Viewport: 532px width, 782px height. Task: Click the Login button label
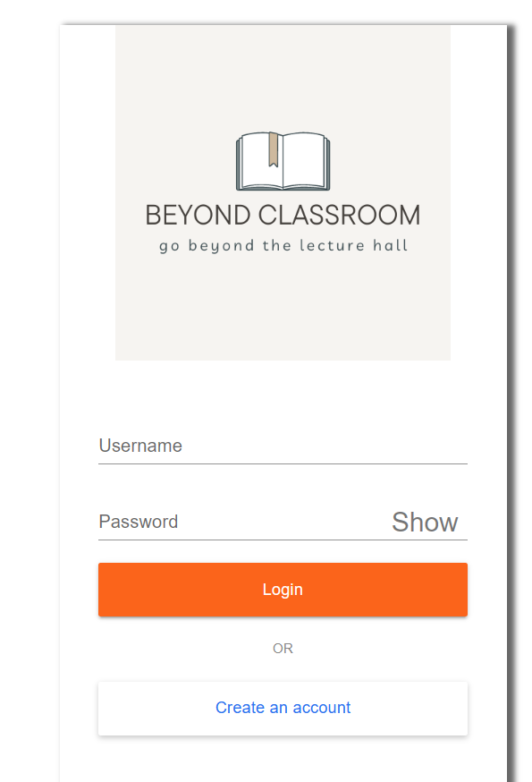[283, 589]
